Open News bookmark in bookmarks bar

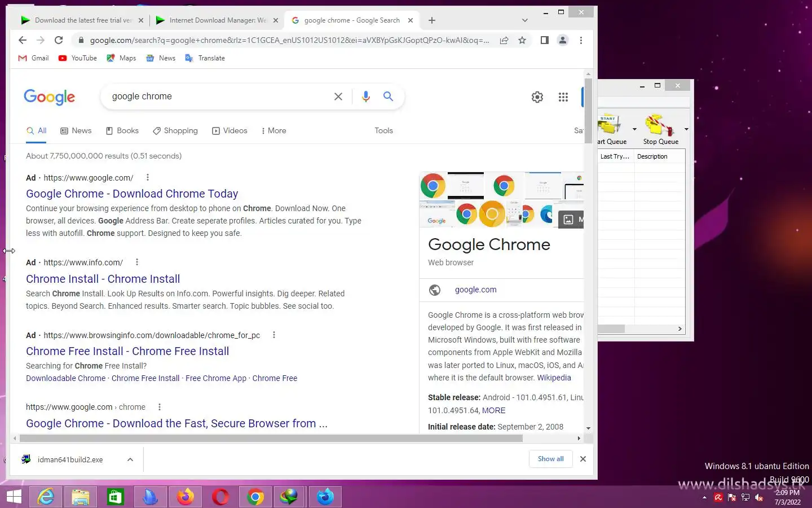(161, 58)
